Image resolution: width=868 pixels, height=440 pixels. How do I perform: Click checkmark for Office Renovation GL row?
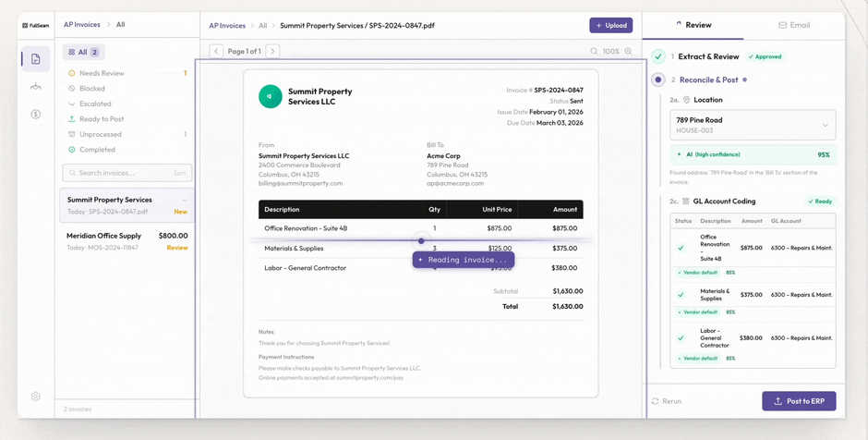681,248
